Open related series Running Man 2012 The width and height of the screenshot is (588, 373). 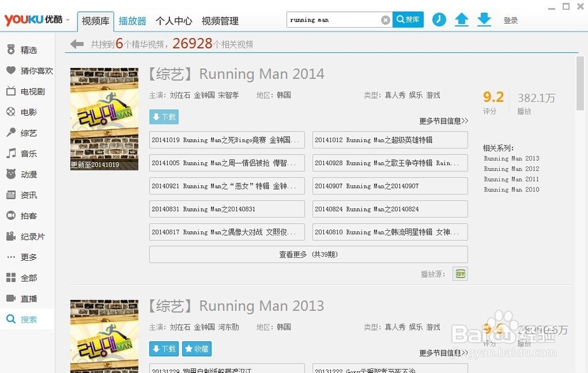[512, 169]
